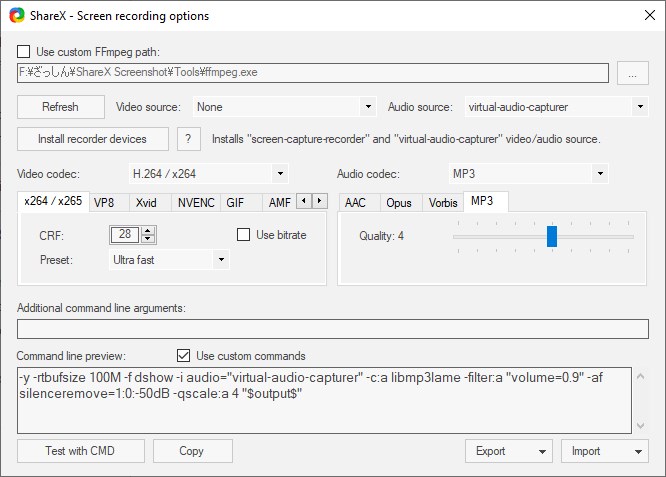The width and height of the screenshot is (666, 477).
Task: Uncheck Use custom commands checkbox
Action: [183, 356]
